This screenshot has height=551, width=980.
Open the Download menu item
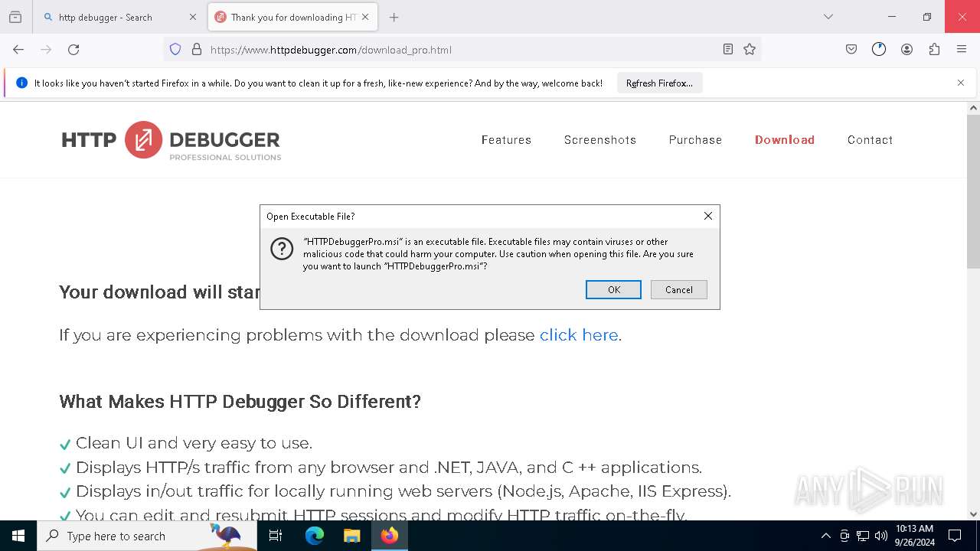pyautogui.click(x=785, y=140)
